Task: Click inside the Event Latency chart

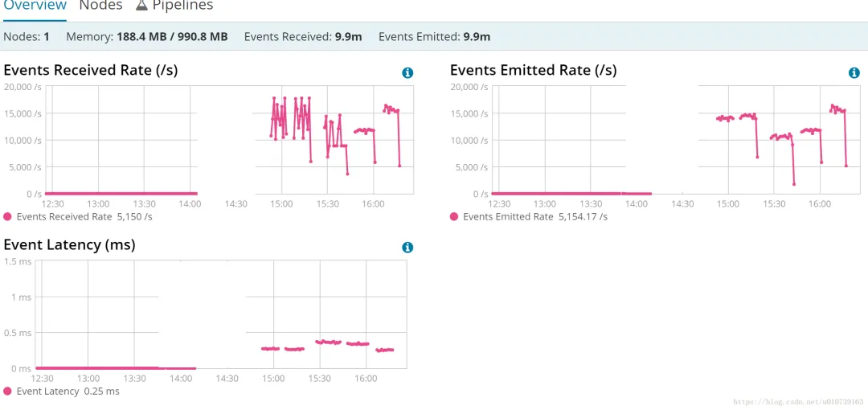Action: [x=222, y=314]
